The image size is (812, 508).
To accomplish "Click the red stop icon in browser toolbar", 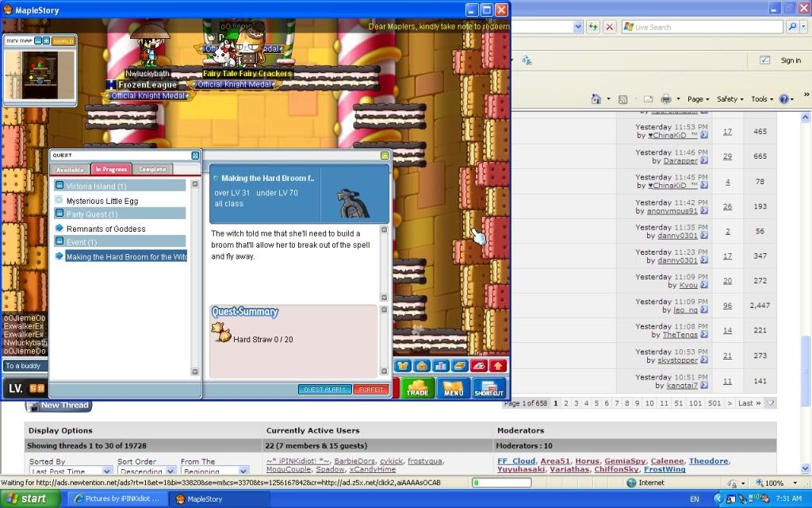I will [x=610, y=27].
